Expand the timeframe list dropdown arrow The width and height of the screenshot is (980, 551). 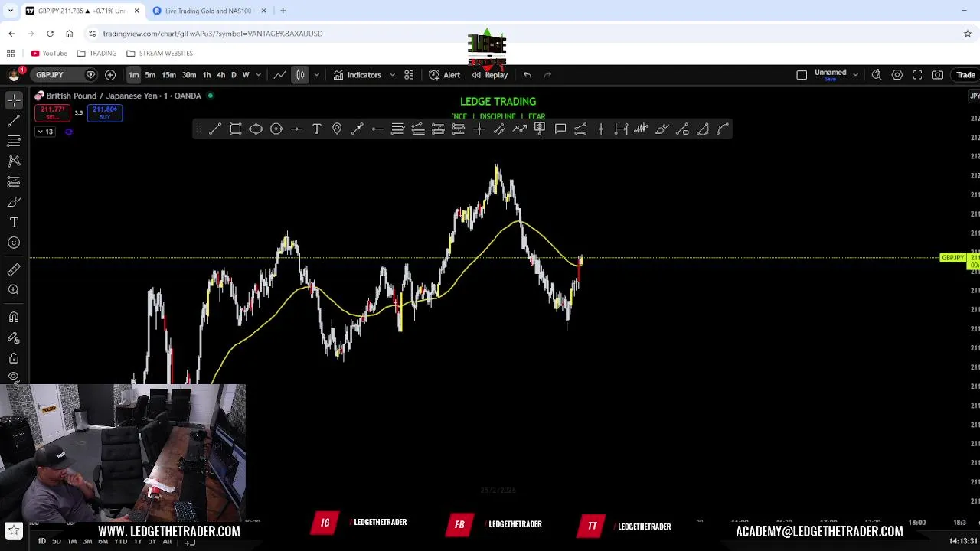click(x=259, y=75)
